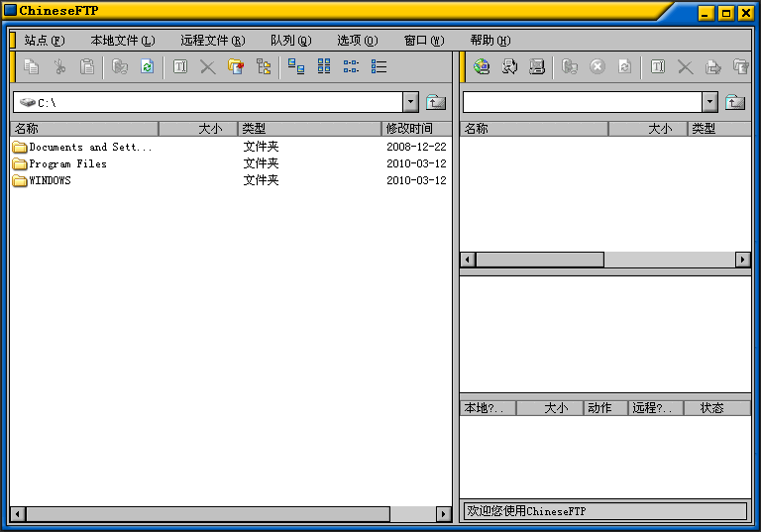Click the Disconnect icon in remote toolbar
This screenshot has width=761, height=532.
[x=537, y=66]
